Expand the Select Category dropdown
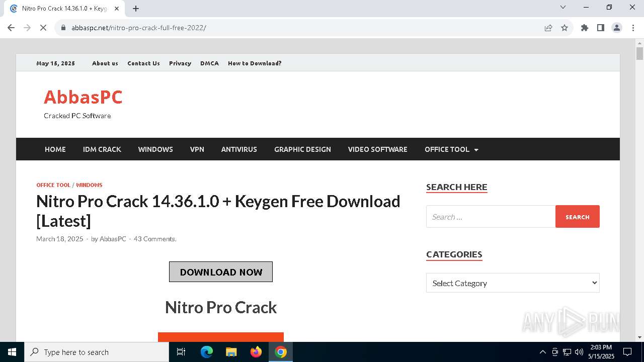 513,283
